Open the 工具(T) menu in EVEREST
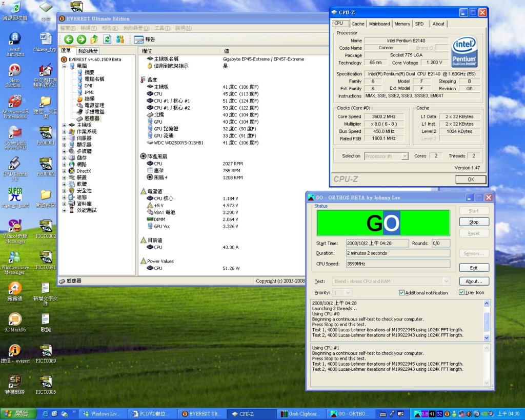This screenshot has width=525, height=420. point(162,28)
